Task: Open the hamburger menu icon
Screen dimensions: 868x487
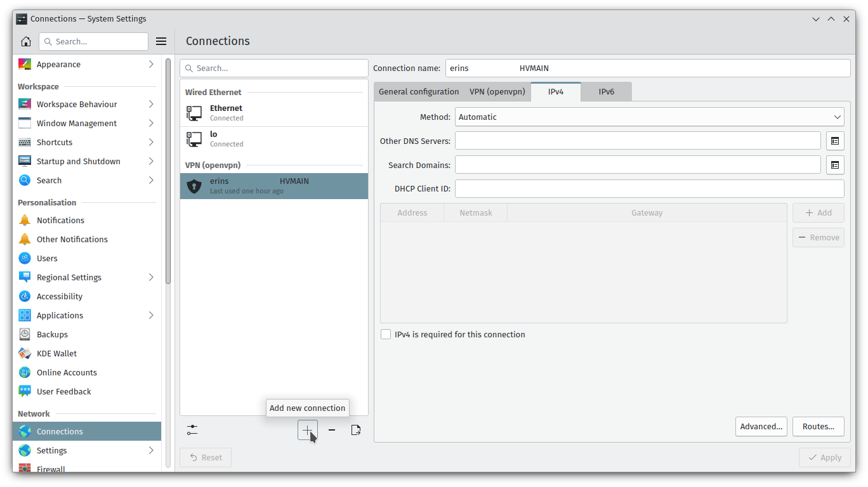Action: 161,41
